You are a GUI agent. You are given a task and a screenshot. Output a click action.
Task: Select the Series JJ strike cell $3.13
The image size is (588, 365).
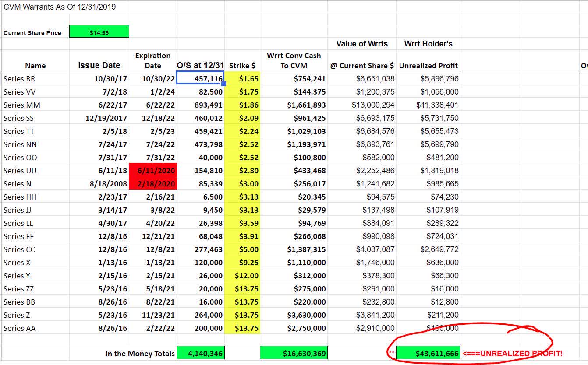pos(242,210)
